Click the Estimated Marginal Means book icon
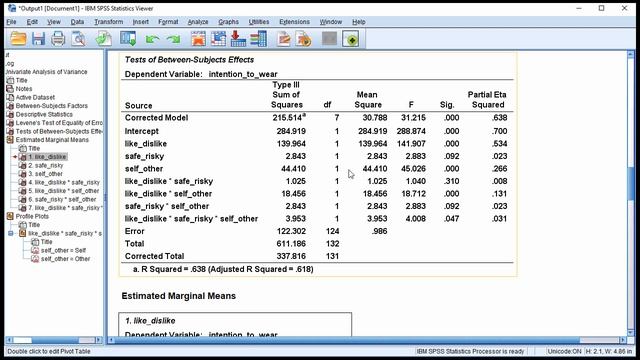This screenshot has width=640, height=360. coord(10,140)
